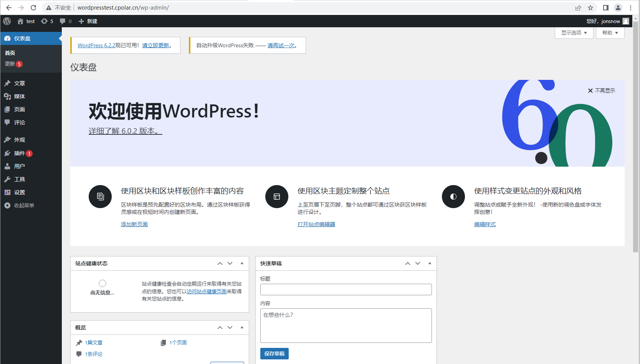
Task: Click the WordPress logo in the admin bar
Action: click(x=7, y=21)
